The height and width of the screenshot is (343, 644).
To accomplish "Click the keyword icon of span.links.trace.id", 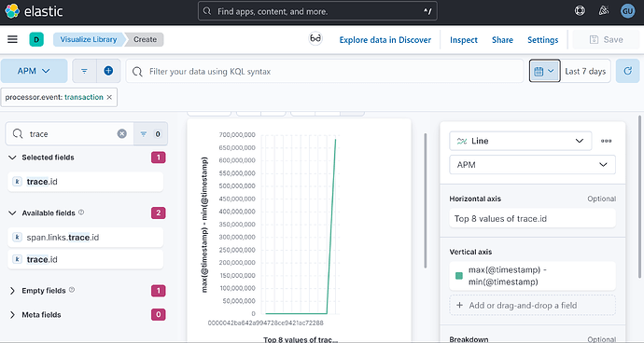I will [17, 237].
